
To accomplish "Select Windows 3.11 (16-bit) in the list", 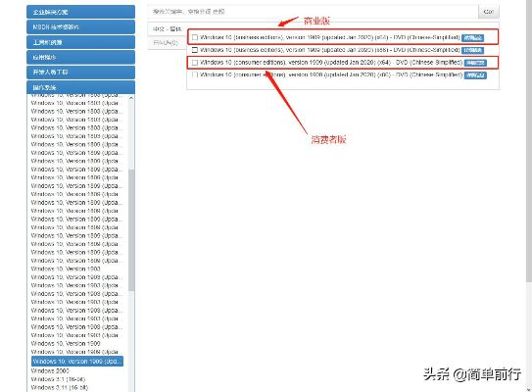I will pos(60,387).
